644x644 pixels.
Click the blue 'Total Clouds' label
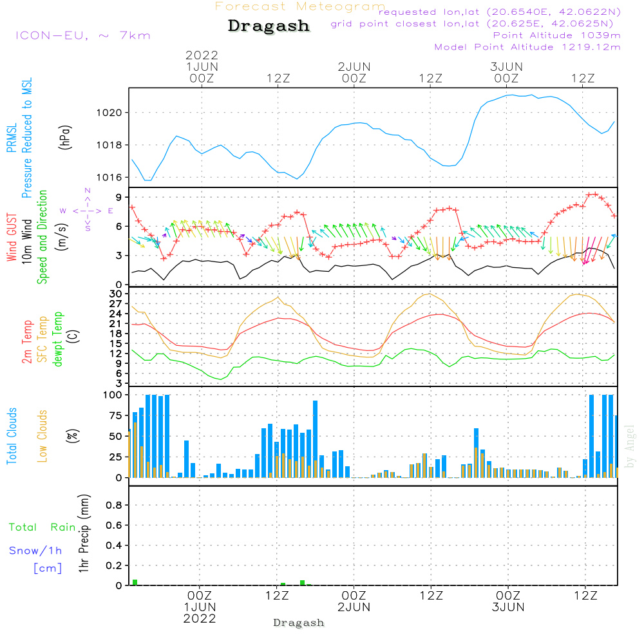click(x=12, y=436)
